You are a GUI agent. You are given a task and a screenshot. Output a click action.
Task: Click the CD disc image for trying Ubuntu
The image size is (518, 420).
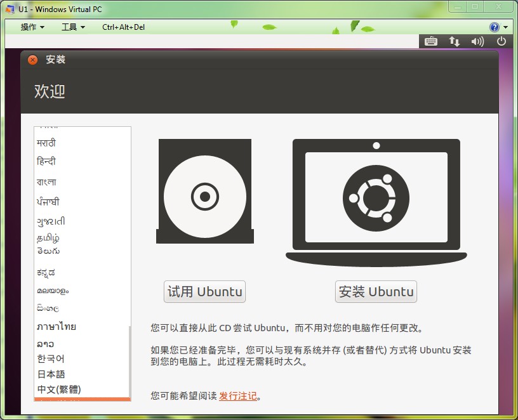coord(205,191)
